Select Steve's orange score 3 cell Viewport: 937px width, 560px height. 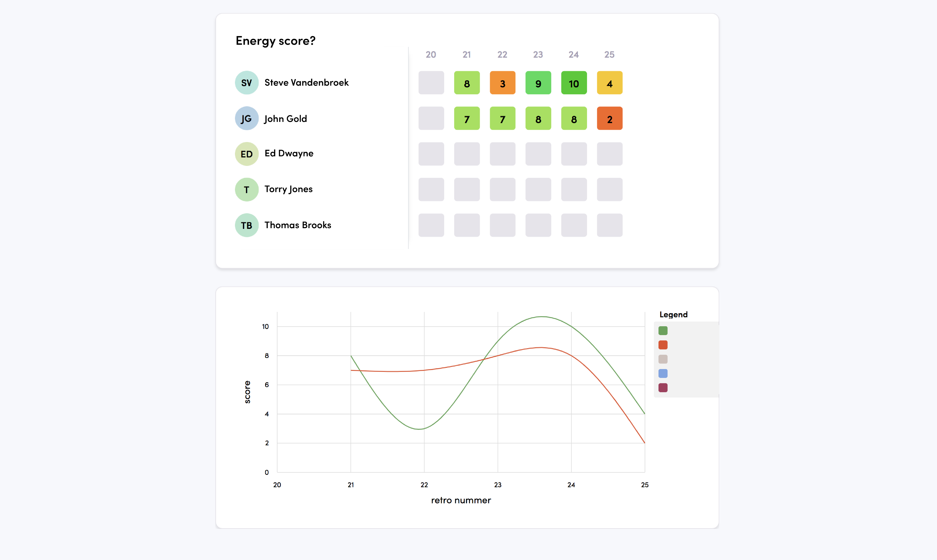pyautogui.click(x=502, y=83)
